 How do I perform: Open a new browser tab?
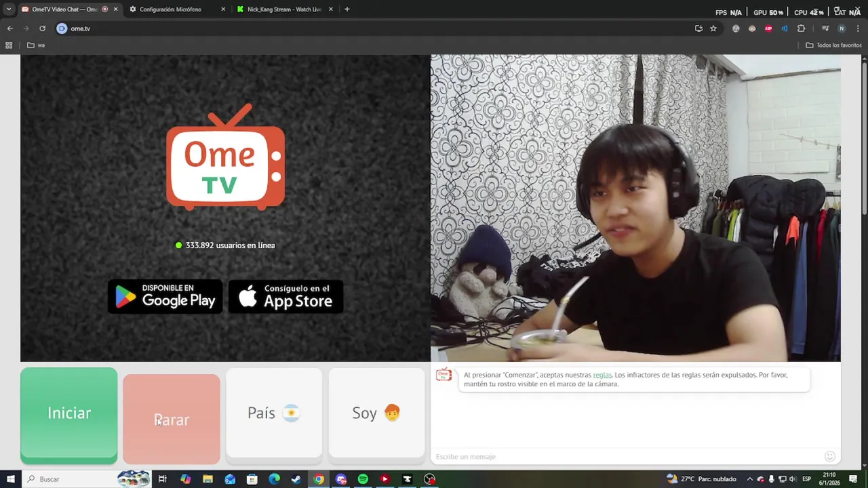click(x=347, y=9)
